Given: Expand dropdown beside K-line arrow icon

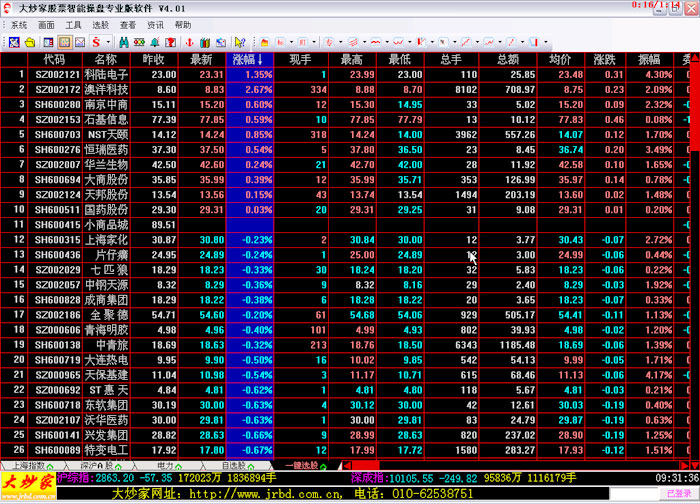Looking at the screenshot, I should click(x=432, y=42).
